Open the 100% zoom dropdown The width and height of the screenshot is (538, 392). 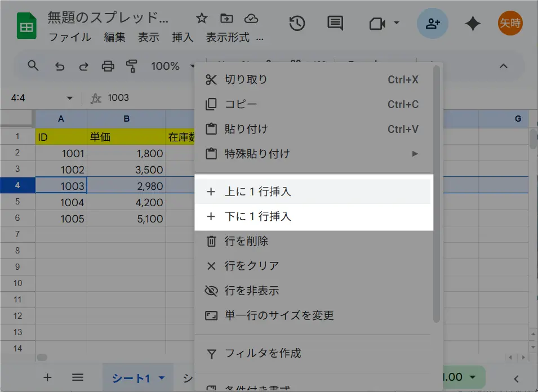coord(172,66)
